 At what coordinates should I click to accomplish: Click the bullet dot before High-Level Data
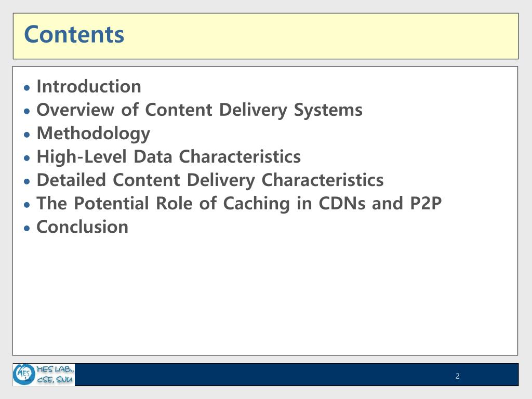click(x=27, y=158)
